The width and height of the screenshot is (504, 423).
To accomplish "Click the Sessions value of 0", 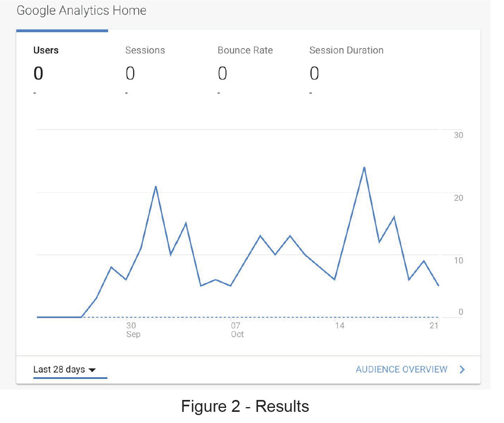I will click(x=130, y=74).
